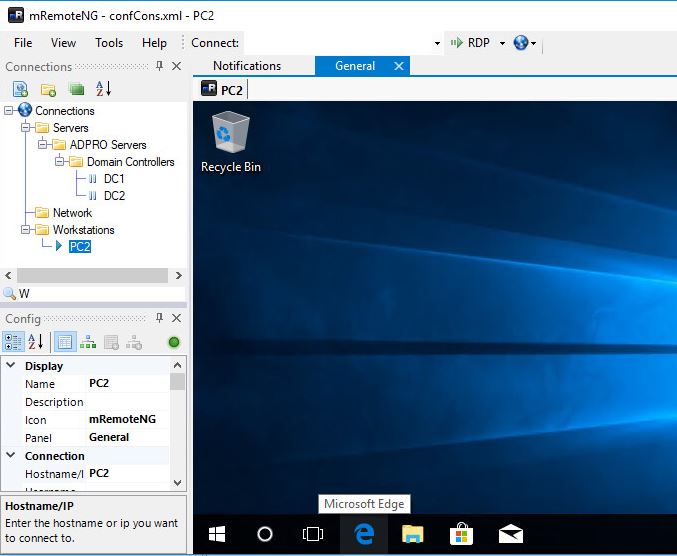Select the DC2 connection
This screenshot has width=677, height=556.
[x=114, y=196]
